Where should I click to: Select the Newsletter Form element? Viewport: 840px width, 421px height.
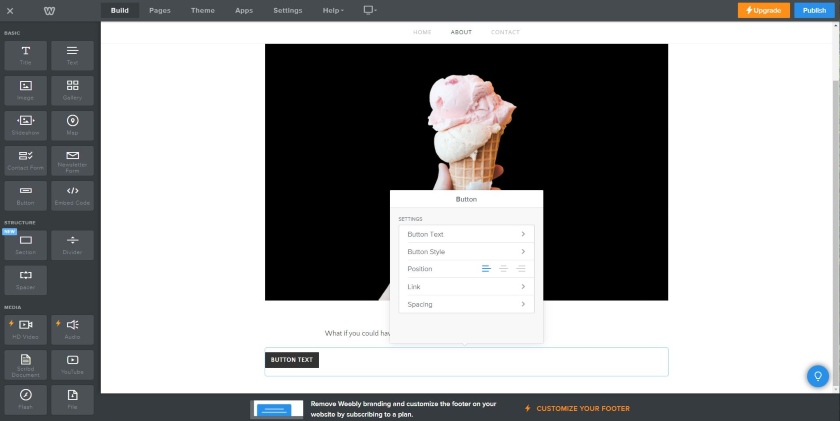coord(72,161)
